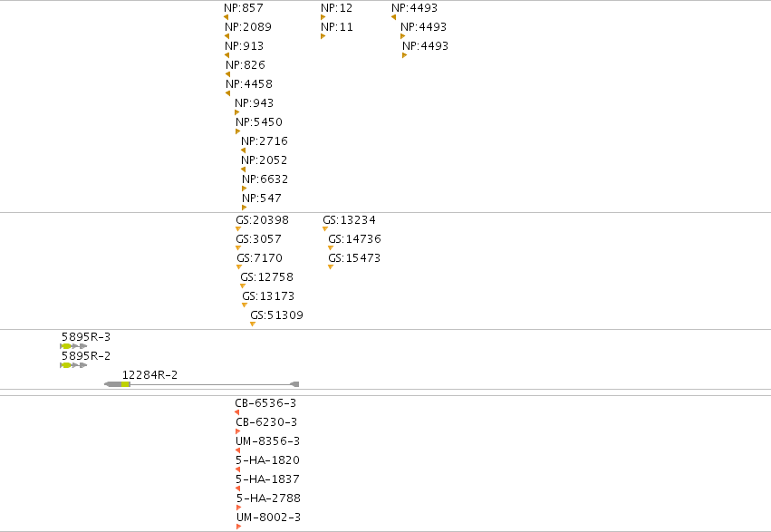The height and width of the screenshot is (532, 771).
Task: Click the UM-8002-3 label
Action: point(269,517)
